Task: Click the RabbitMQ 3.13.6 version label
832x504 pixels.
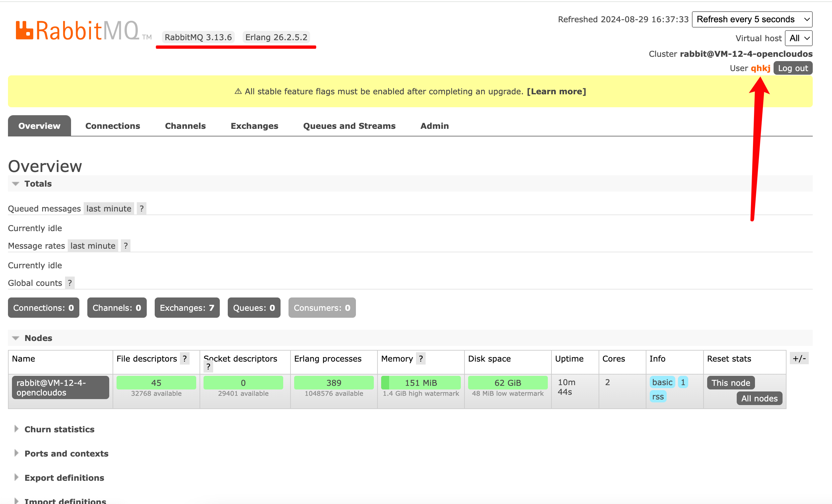Action: click(x=198, y=37)
